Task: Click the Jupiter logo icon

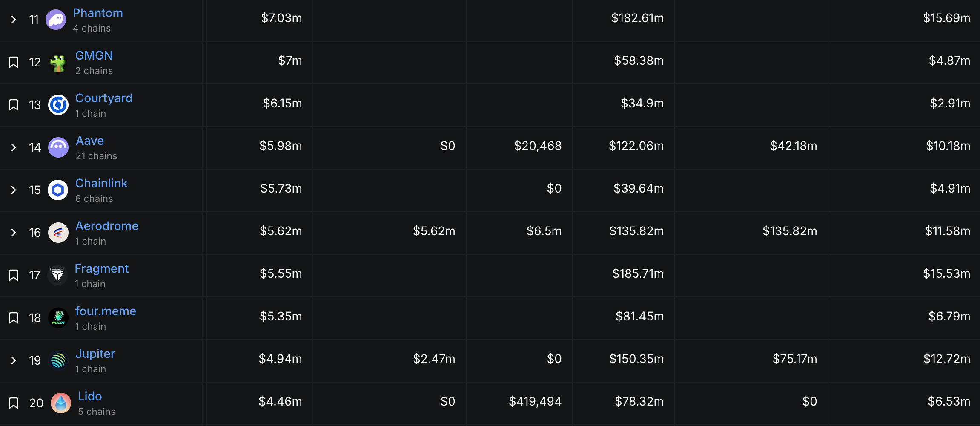Action: pyautogui.click(x=58, y=360)
